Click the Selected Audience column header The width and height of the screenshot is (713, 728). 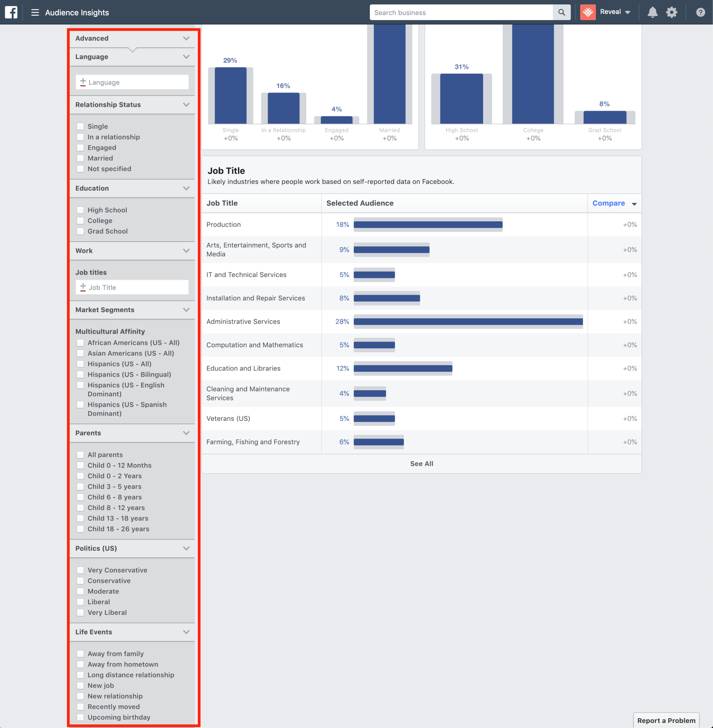click(360, 203)
